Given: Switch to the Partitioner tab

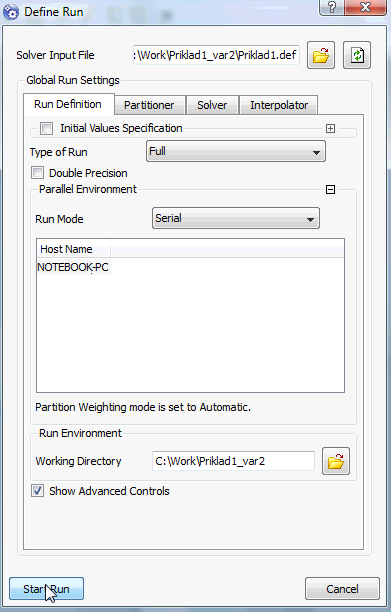Looking at the screenshot, I should pos(149,105).
